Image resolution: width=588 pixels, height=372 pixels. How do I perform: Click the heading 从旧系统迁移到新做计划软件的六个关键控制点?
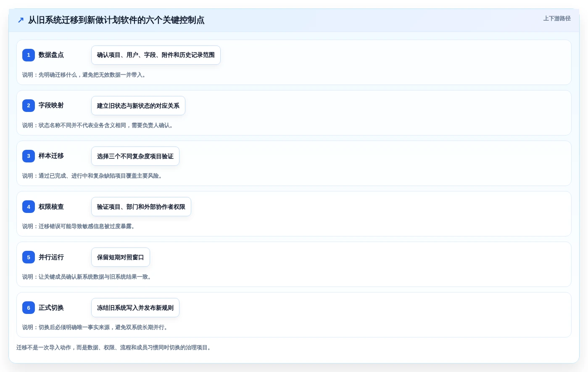tap(116, 20)
